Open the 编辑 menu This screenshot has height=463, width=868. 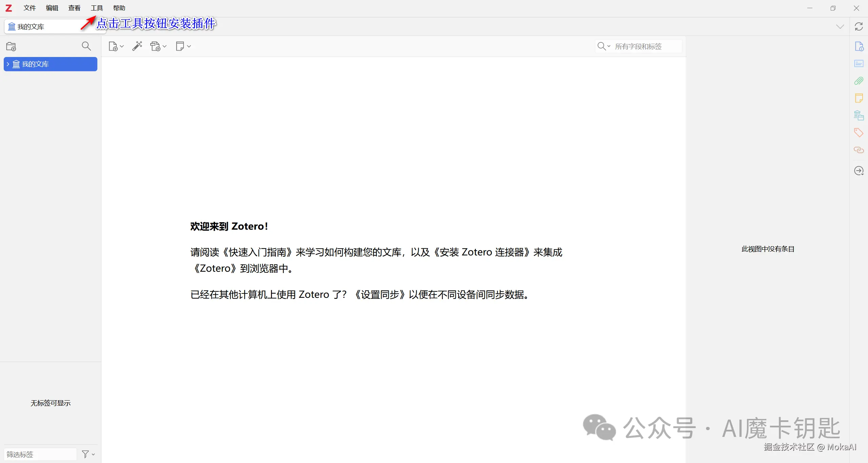52,8
